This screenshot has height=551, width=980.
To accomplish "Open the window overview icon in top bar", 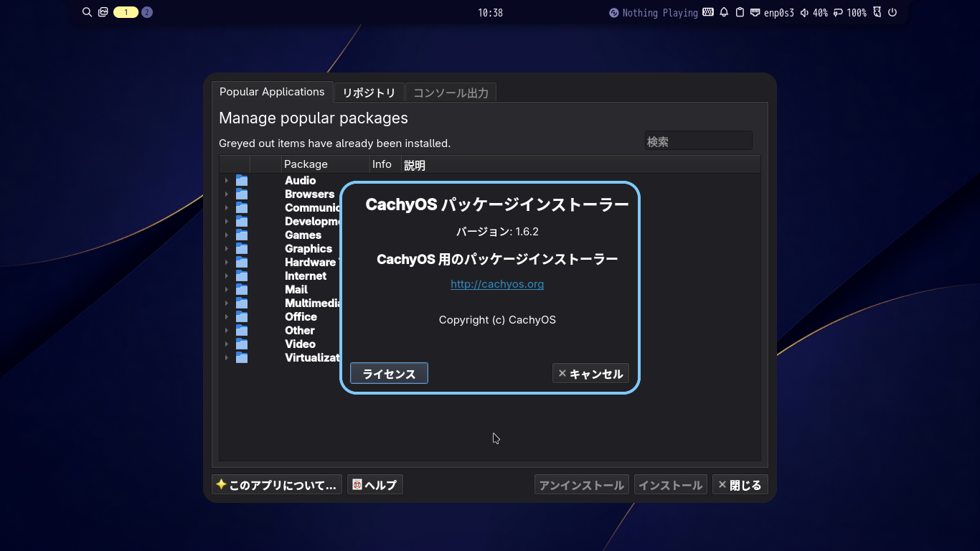I will [103, 12].
